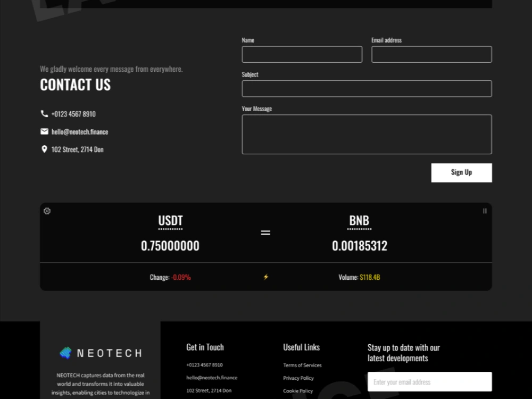Click the 'Useful Links' footer heading
The width and height of the screenshot is (532, 399).
point(301,347)
